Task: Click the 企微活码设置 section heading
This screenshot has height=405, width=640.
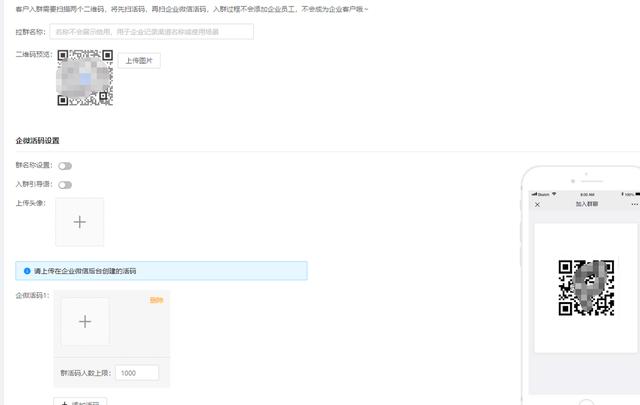Action: (38, 140)
